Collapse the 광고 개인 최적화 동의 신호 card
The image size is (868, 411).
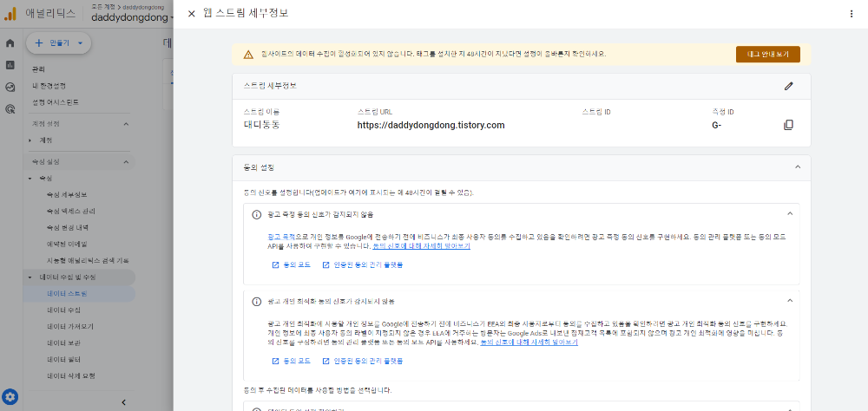790,300
